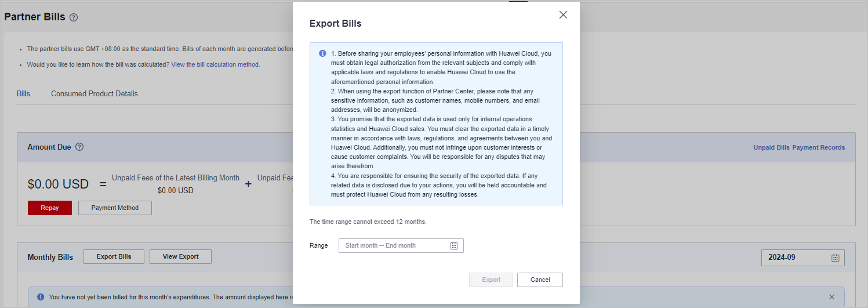
Task: Close the Export Bills dialog
Action: point(563,15)
